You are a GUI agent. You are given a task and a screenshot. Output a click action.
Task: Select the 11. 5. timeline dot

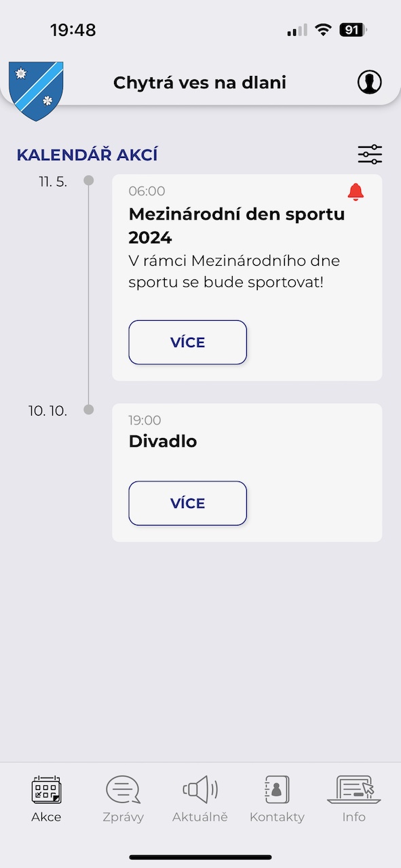88,180
